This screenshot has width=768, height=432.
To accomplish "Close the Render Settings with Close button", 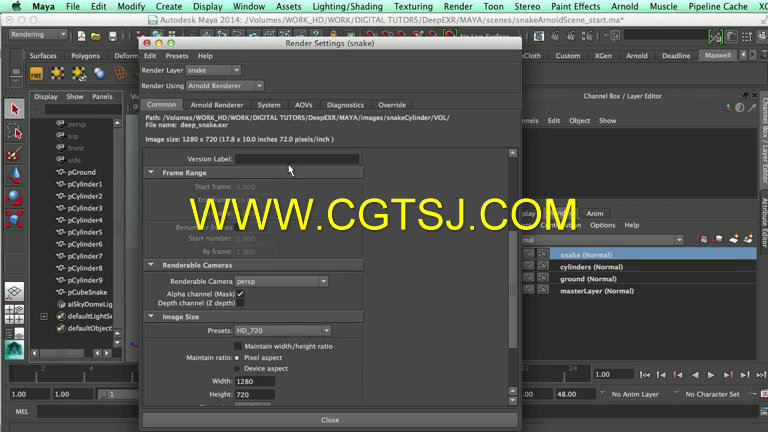I will click(x=330, y=420).
